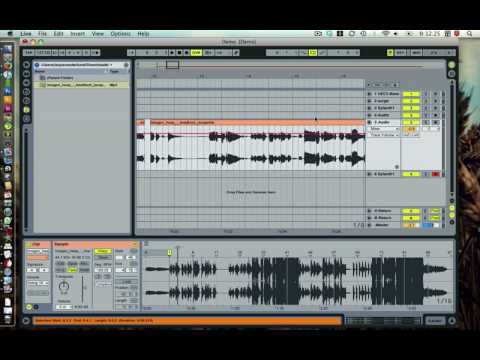Viewport: 480px width, 360px height.
Task: Show or hide Info View triangle icon
Action: [x=26, y=321]
